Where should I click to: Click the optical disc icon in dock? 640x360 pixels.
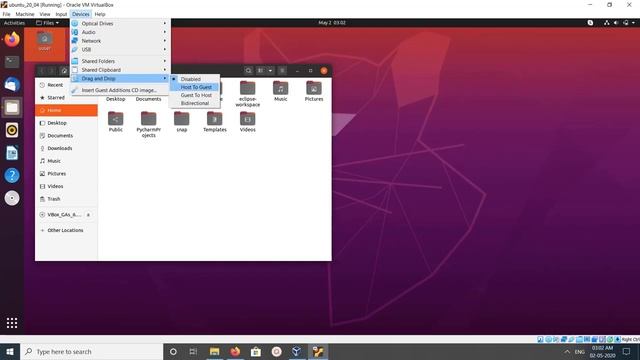pos(12,198)
